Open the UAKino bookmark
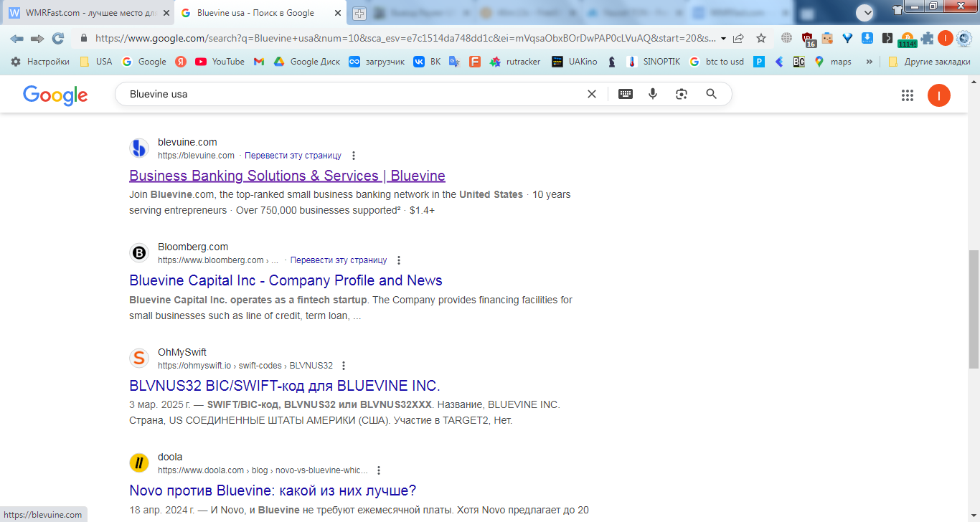Screen dimensions: 980x522 [576, 62]
